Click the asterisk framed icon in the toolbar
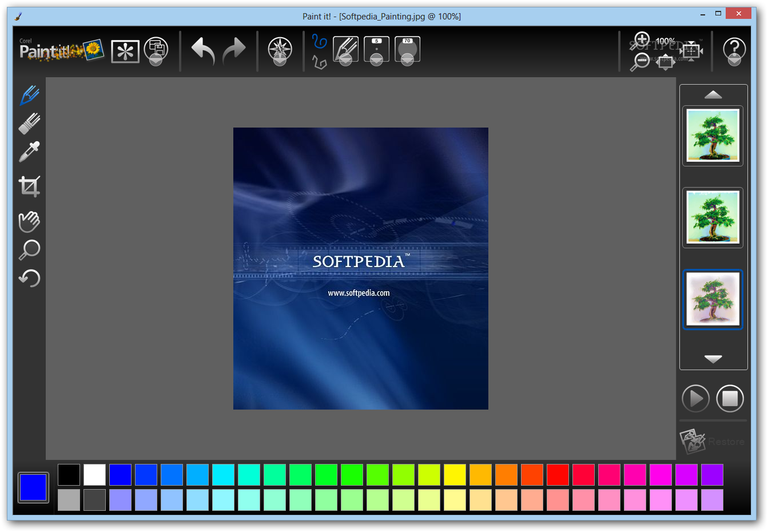This screenshot has height=532, width=768. pos(125,52)
